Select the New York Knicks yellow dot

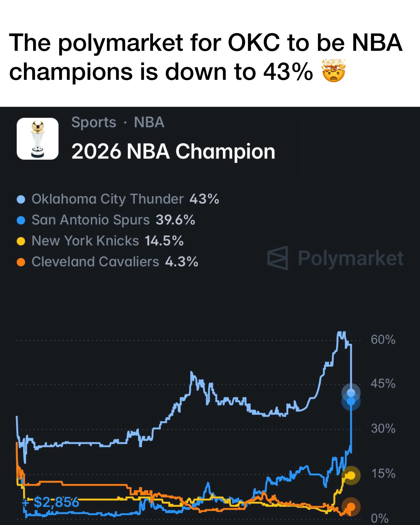[x=21, y=241]
